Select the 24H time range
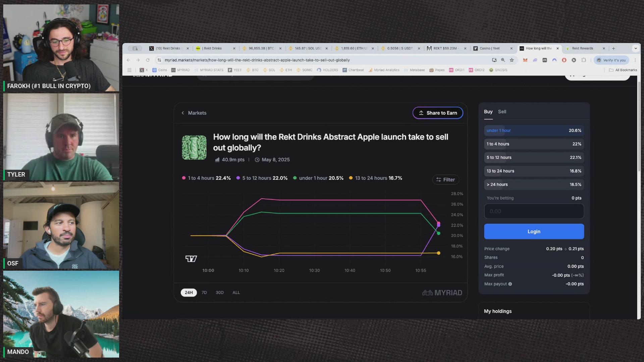Screen dimensions: 644x362 [189, 293]
